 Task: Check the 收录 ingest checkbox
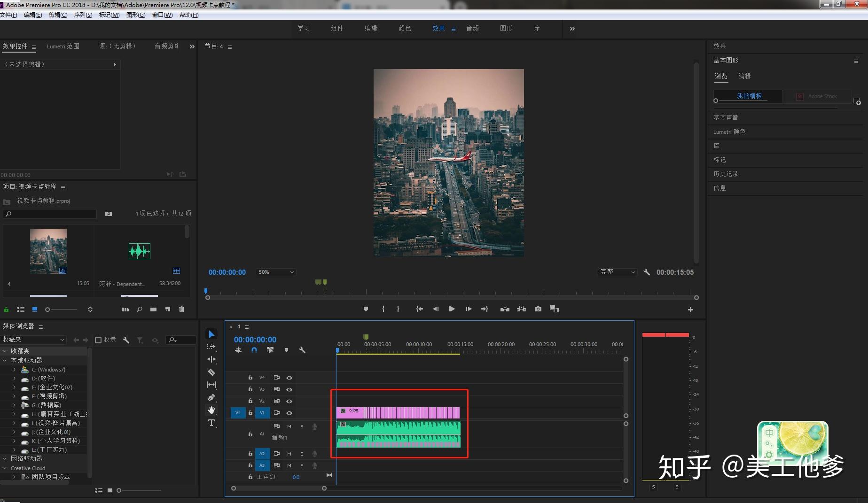pos(98,340)
